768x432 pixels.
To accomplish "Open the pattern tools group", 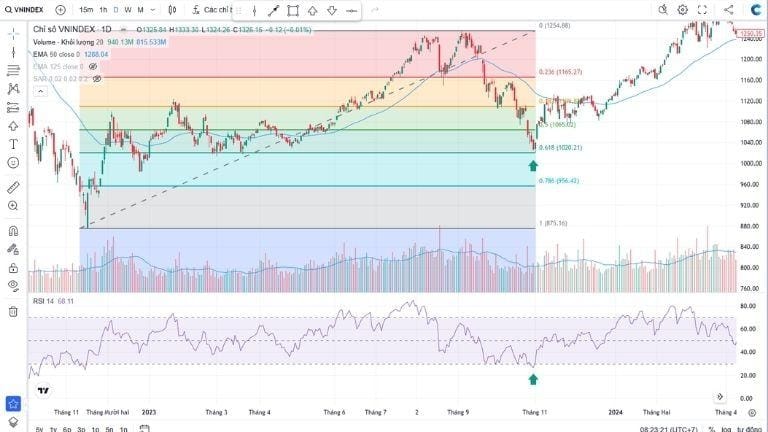I will 13,89.
